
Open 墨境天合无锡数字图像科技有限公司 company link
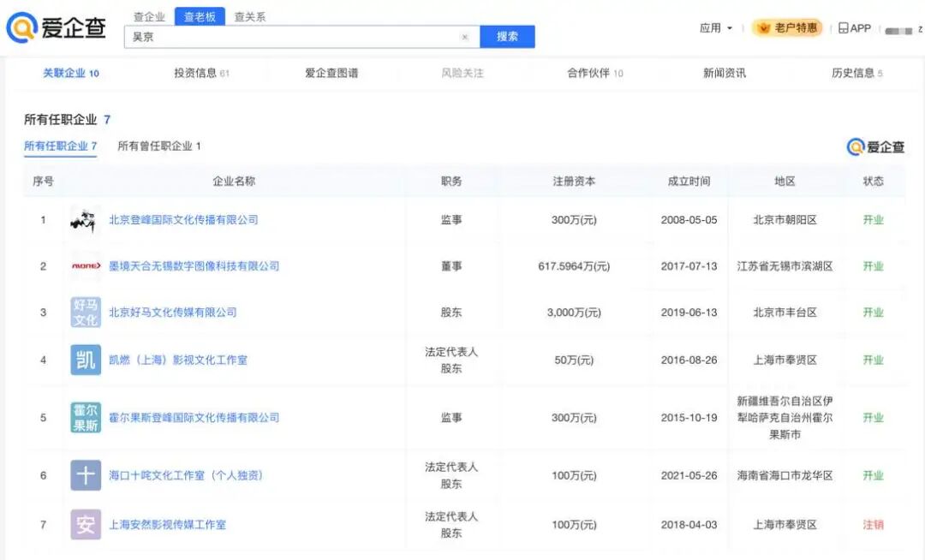pos(194,265)
